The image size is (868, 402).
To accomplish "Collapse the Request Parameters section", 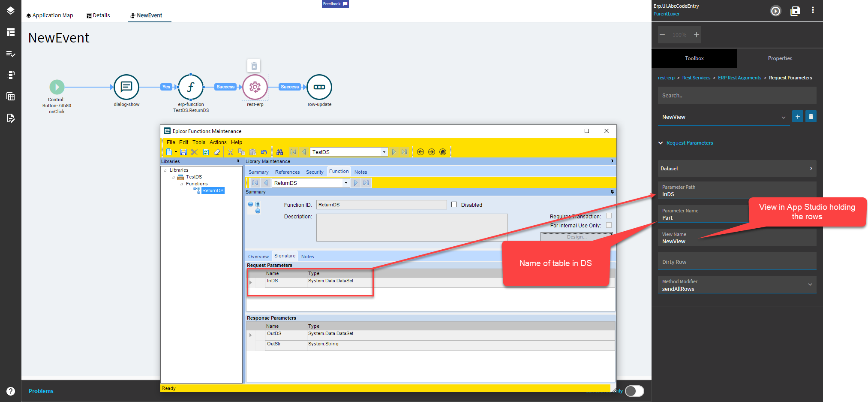I will click(661, 143).
